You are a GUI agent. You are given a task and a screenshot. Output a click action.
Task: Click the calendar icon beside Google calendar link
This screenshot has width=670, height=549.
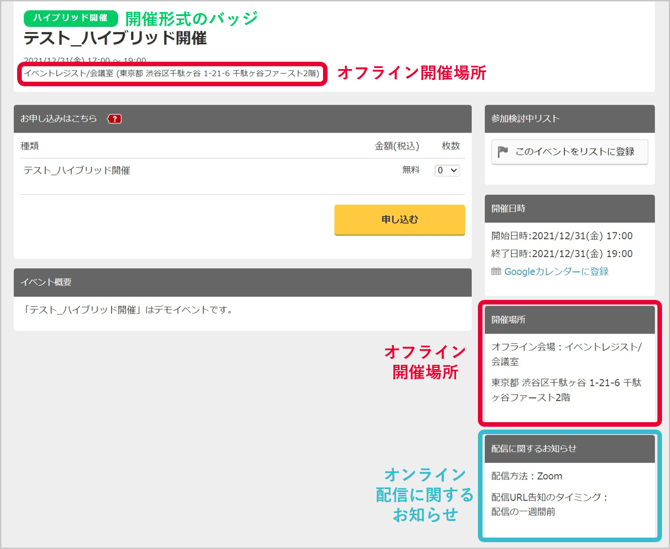[496, 272]
